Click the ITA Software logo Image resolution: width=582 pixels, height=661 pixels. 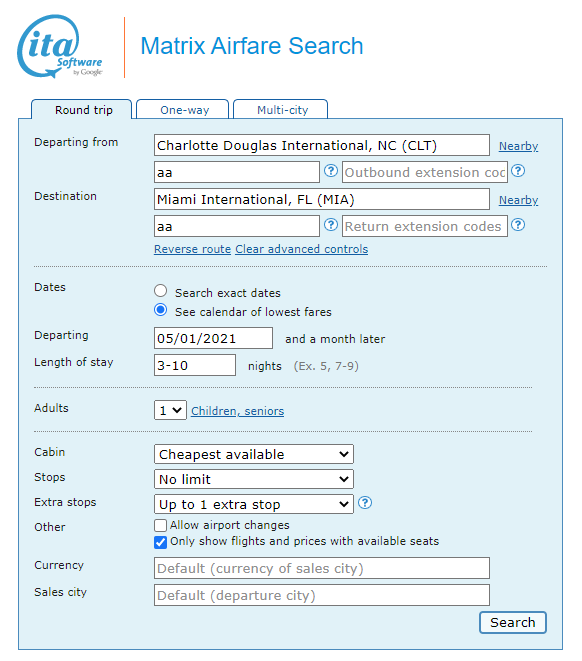[x=59, y=46]
